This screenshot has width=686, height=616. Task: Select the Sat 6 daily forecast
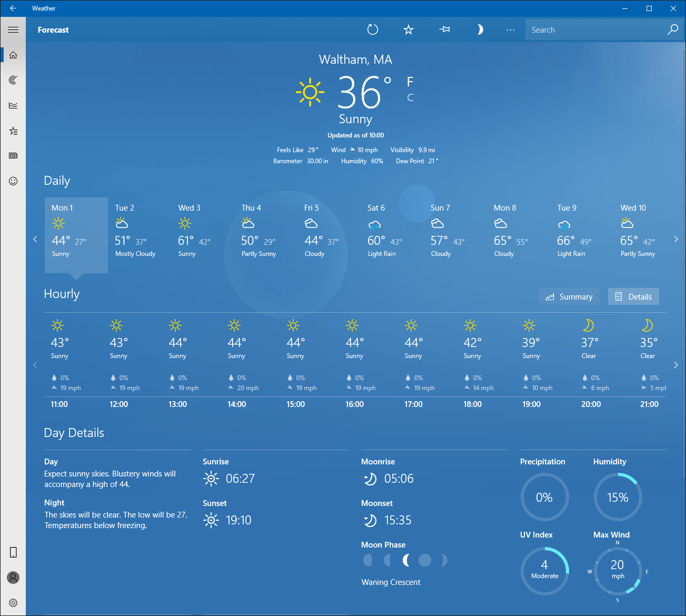pyautogui.click(x=392, y=235)
